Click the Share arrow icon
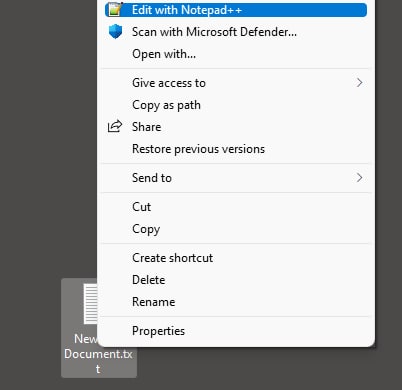This screenshot has height=390, width=402. (115, 127)
